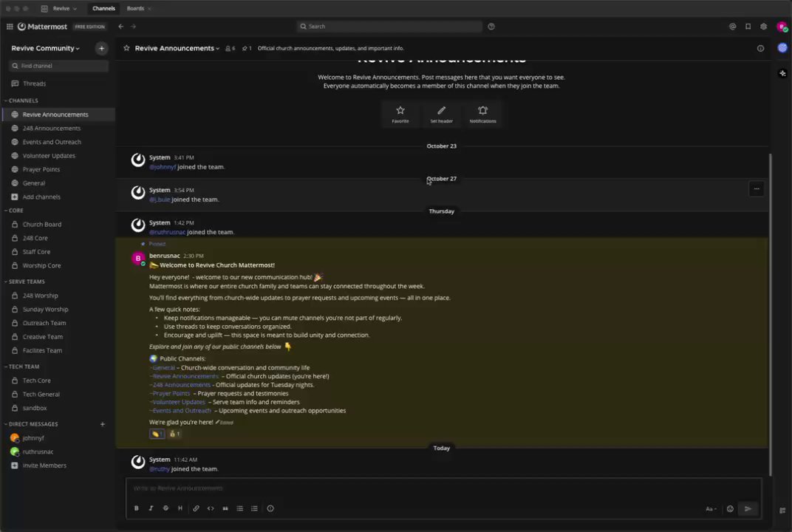Toggle italic formatting

coord(151,508)
